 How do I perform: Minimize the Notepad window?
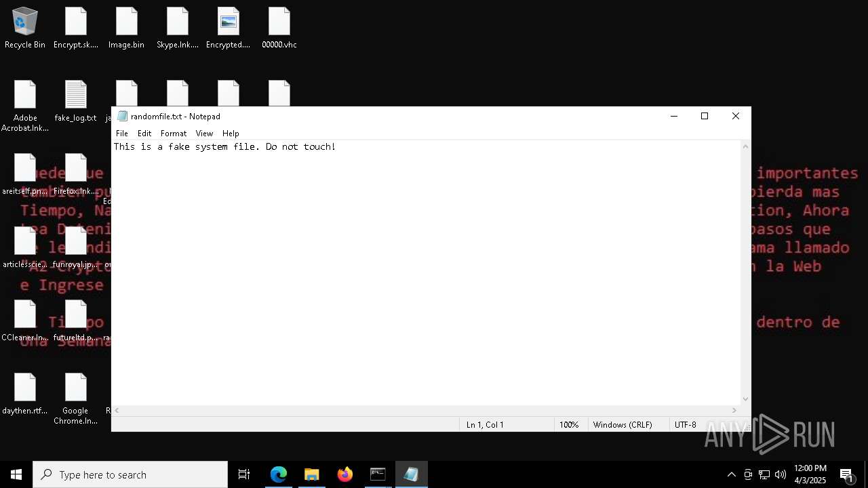674,117
